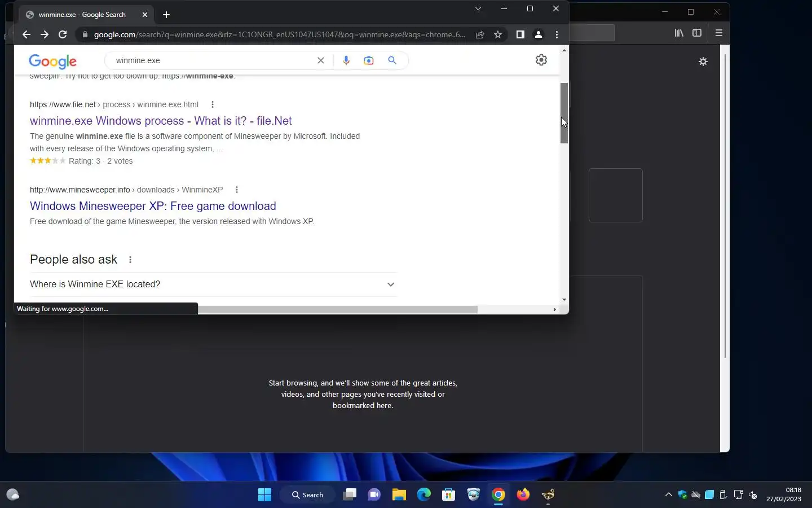Bookmark this page with the star icon
The height and width of the screenshot is (508, 812).
(498, 34)
